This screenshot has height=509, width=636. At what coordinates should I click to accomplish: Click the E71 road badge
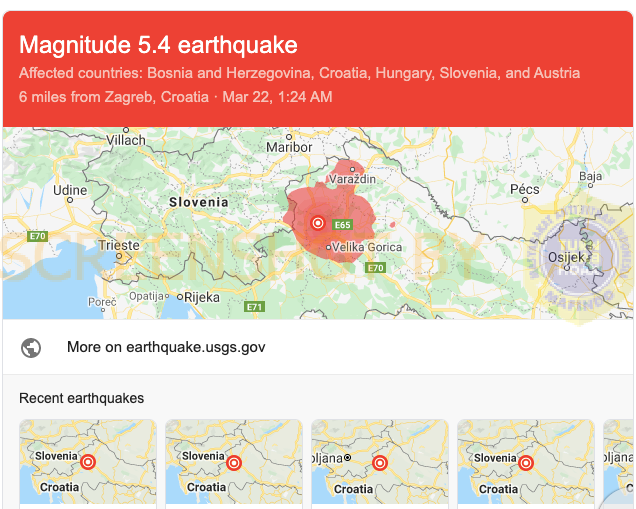coord(255,307)
